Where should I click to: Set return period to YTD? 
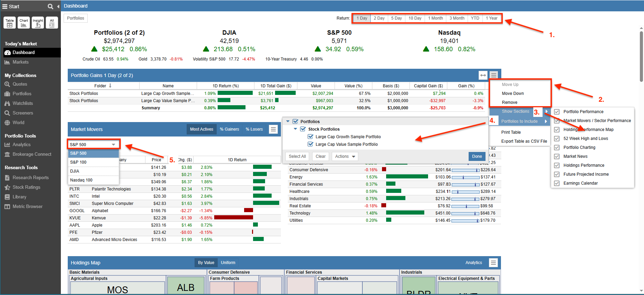click(475, 18)
